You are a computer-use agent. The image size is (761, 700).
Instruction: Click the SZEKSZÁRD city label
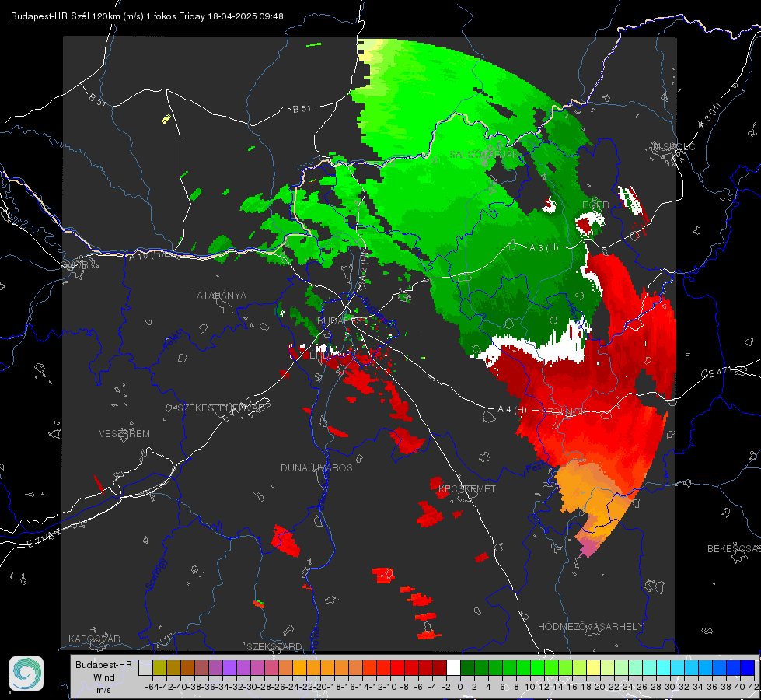(x=274, y=646)
